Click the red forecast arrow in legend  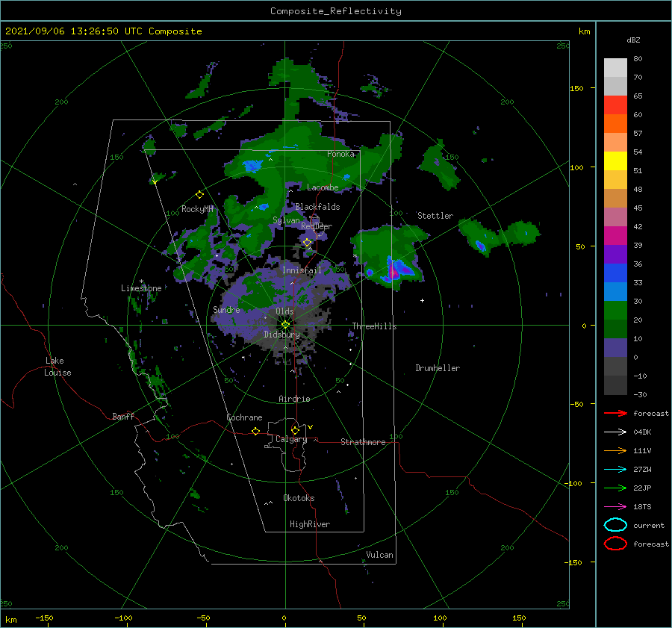click(615, 413)
